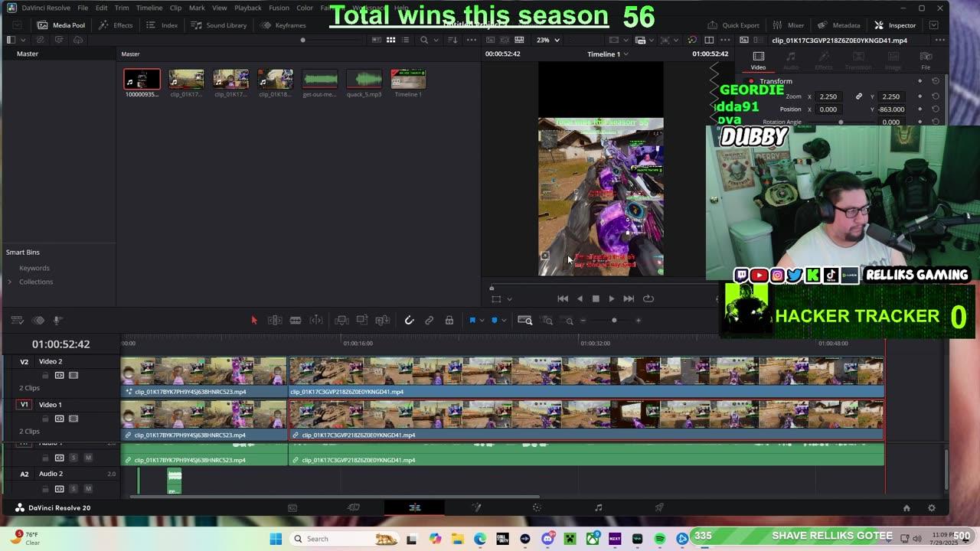Open the Media page icon
The height and width of the screenshot is (551, 980).
292,507
